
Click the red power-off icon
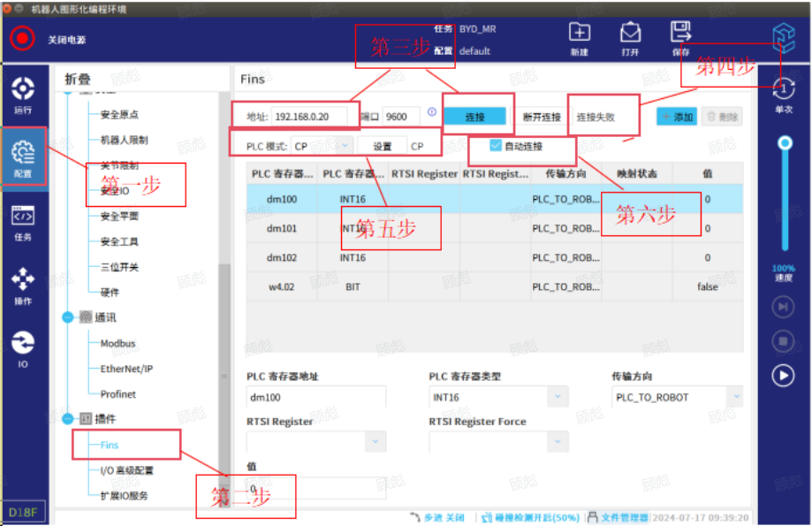click(x=22, y=39)
